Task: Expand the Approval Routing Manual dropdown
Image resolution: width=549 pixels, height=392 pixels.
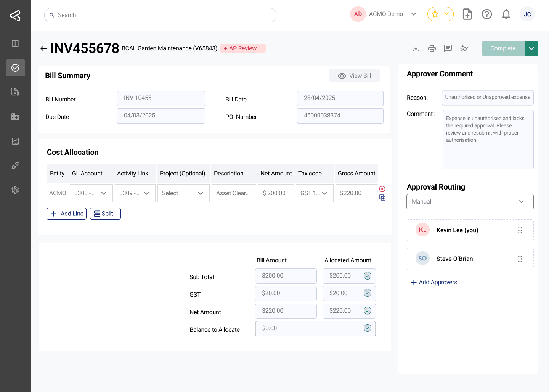Action: pyautogui.click(x=470, y=202)
